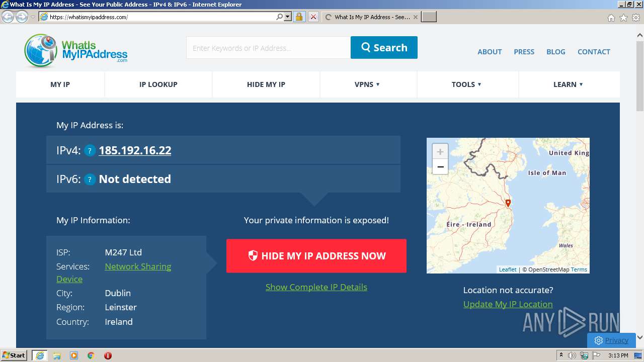Click the IPv6 question mark help icon
The image size is (644, 362).
[x=90, y=179]
